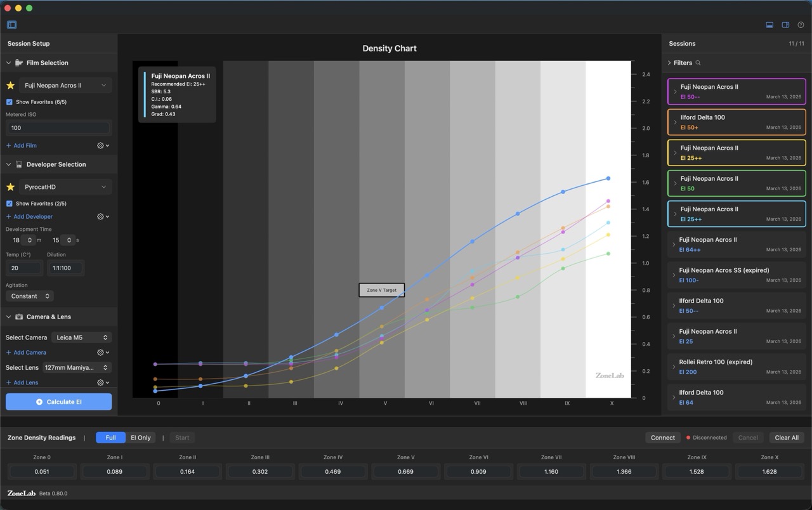Adjust development minutes stepper

(x=29, y=240)
